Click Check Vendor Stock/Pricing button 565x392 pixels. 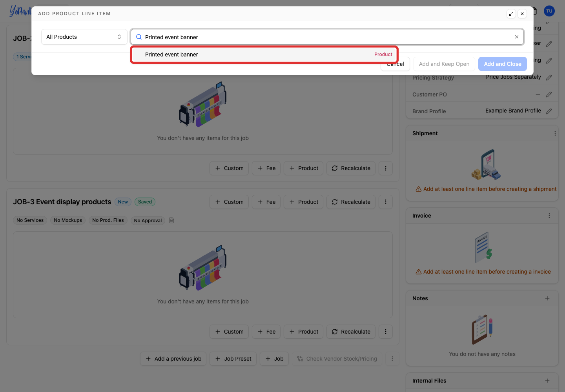point(337,359)
